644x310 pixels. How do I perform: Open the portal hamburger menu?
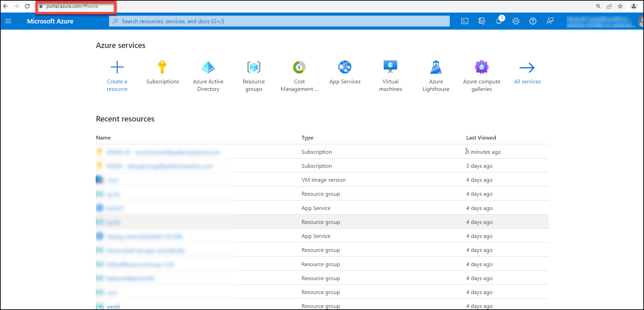pos(8,21)
